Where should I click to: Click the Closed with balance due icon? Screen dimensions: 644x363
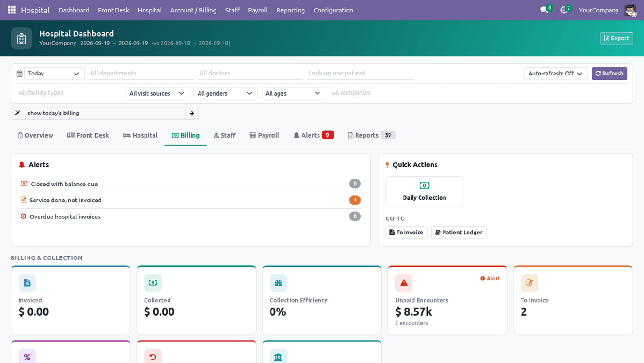[x=24, y=184]
